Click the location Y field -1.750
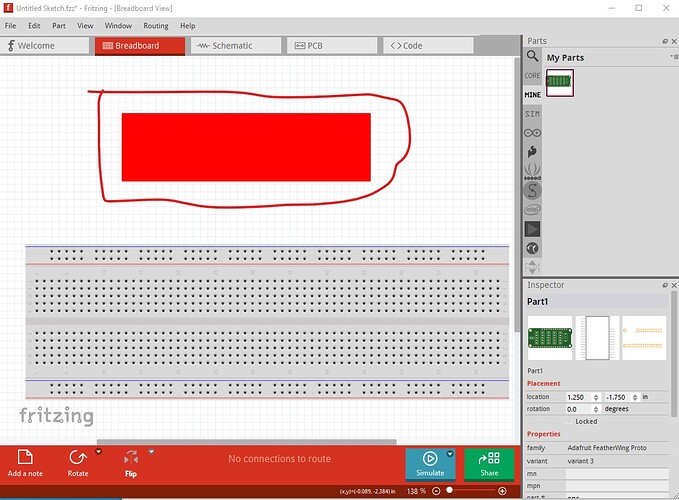The height and width of the screenshot is (500, 679). pyautogui.click(x=618, y=397)
